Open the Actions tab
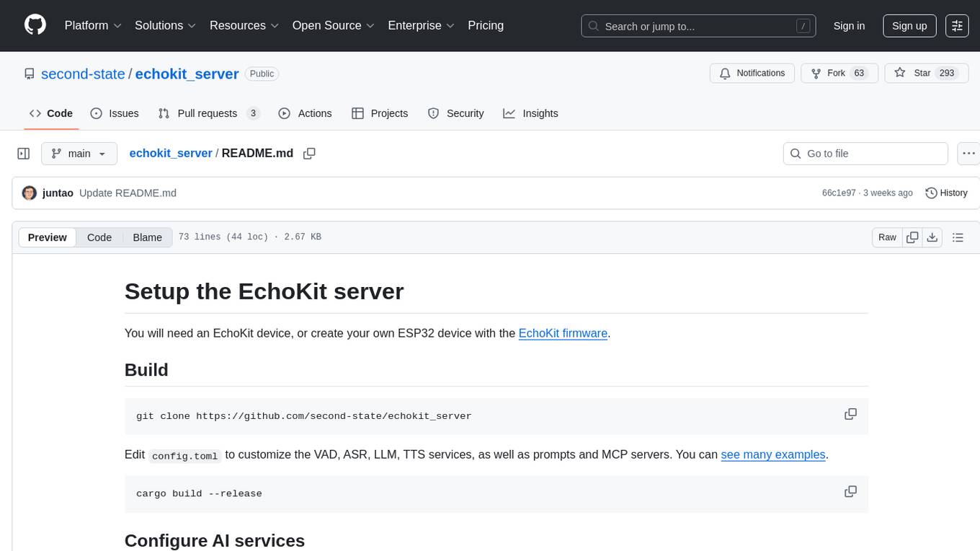The height and width of the screenshot is (551, 980). pos(305,113)
